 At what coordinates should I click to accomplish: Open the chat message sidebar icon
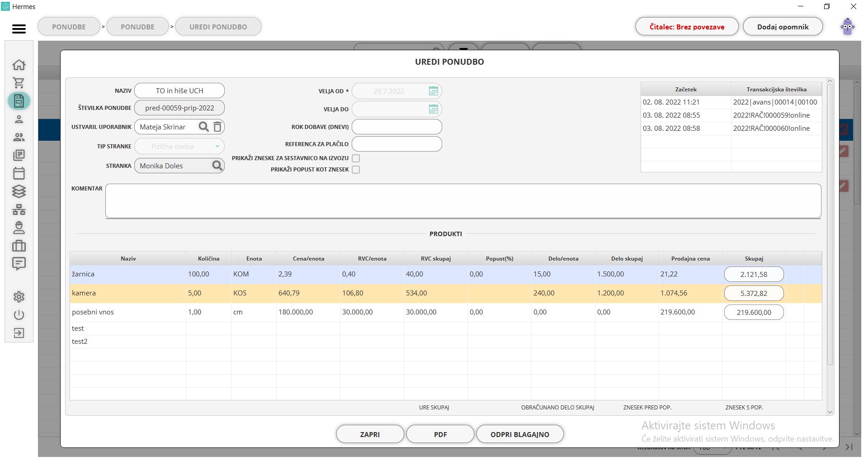coord(19,264)
